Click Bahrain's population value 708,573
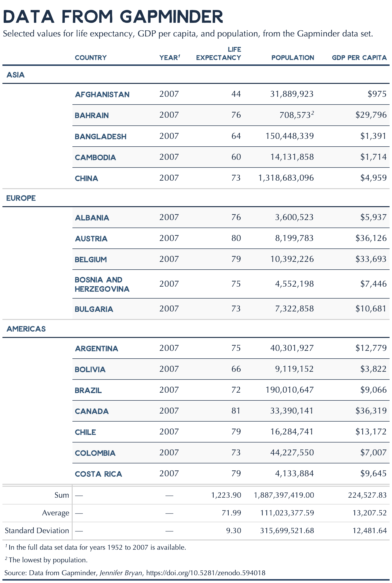 click(295, 115)
